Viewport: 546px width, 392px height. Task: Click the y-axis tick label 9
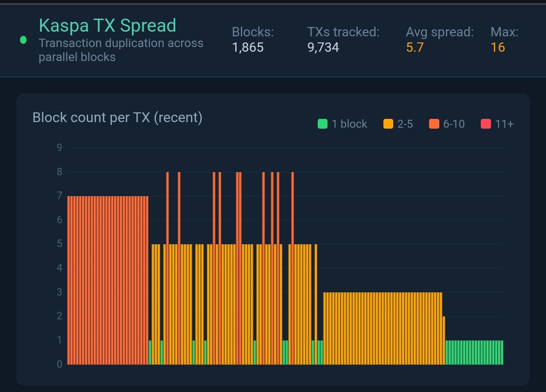(60, 148)
